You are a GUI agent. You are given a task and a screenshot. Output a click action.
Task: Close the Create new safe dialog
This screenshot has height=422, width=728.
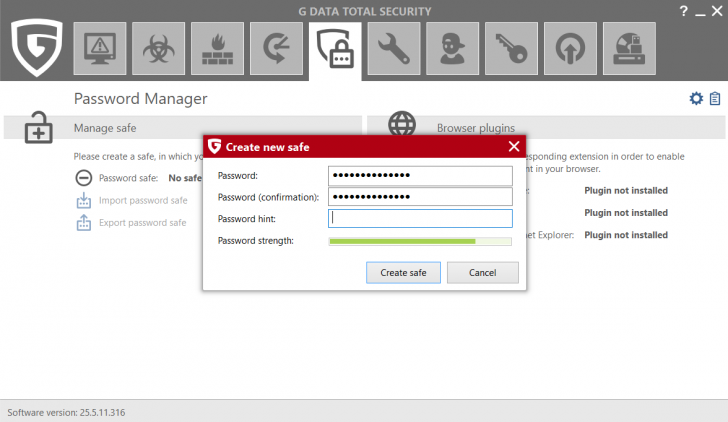(514, 147)
